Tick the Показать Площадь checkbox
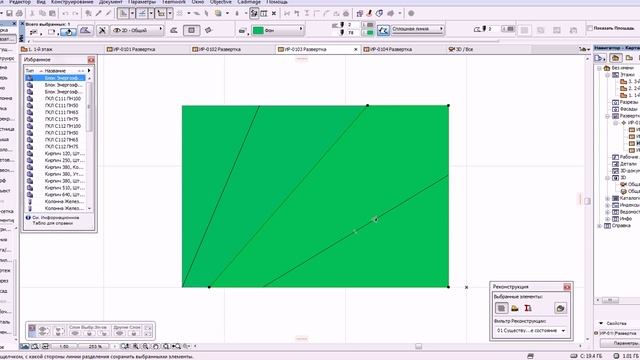 tap(590, 28)
